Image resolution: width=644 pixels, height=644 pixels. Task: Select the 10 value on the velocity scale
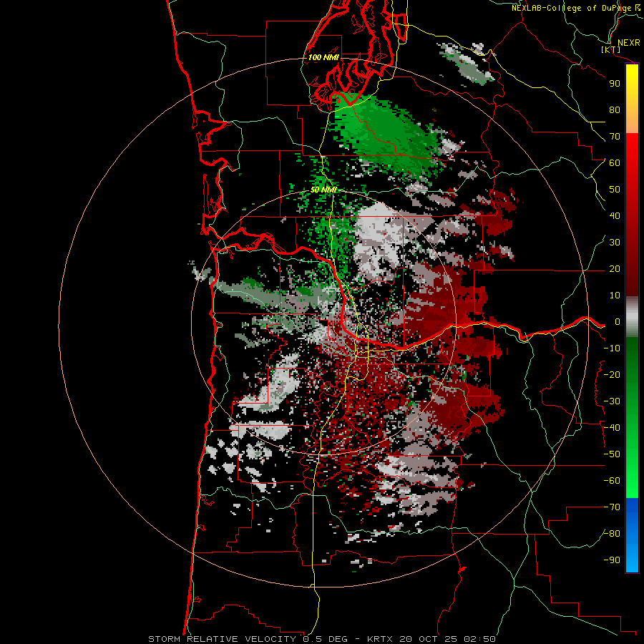pyautogui.click(x=615, y=296)
